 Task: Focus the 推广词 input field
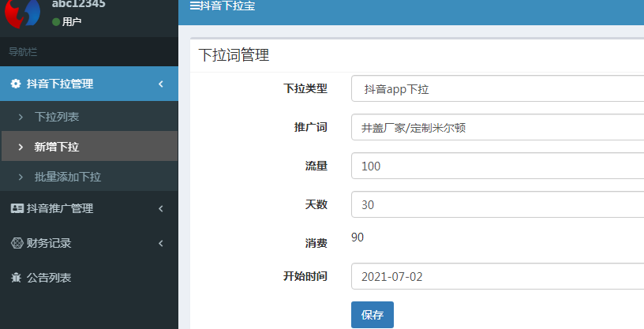click(x=497, y=127)
